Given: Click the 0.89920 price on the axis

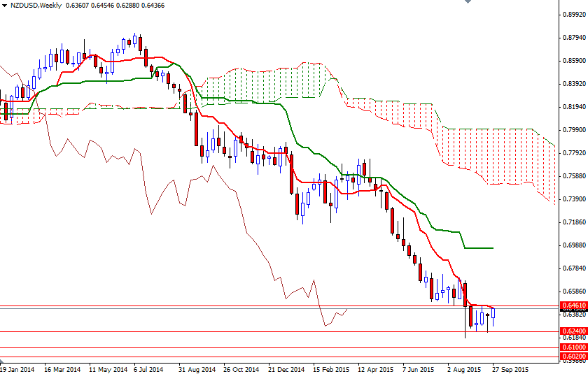Looking at the screenshot, I should click(573, 14).
